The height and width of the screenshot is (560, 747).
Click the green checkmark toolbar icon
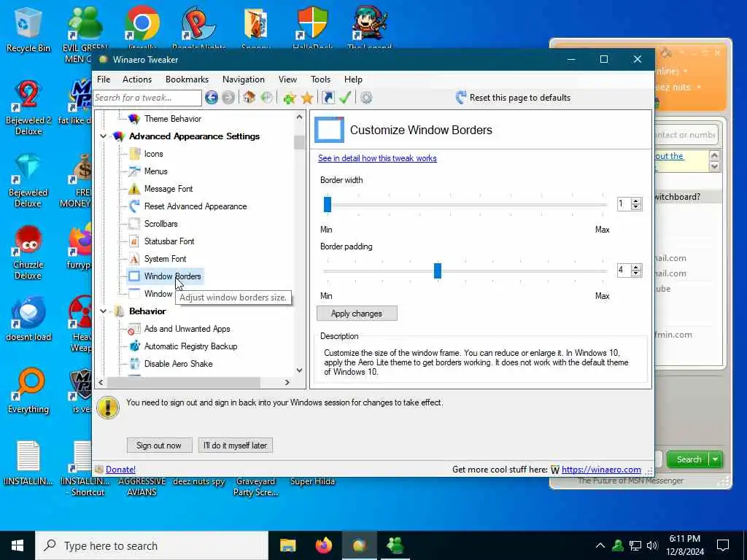point(345,98)
